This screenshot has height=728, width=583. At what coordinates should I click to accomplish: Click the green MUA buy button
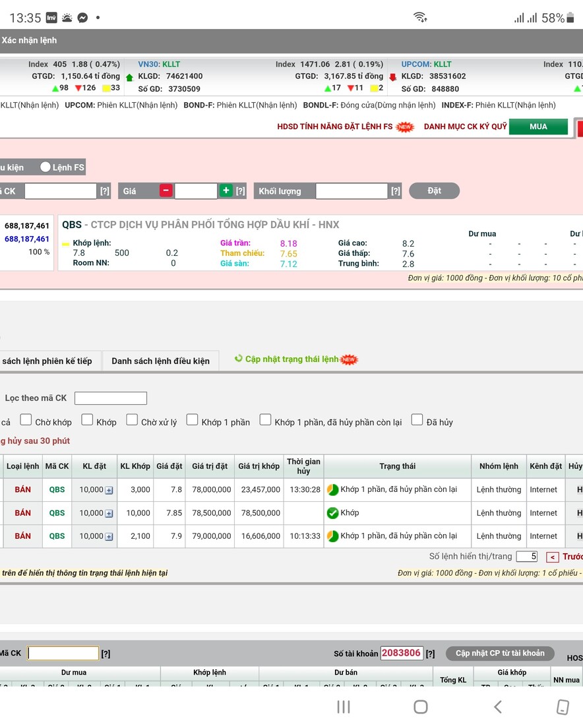[538, 127]
